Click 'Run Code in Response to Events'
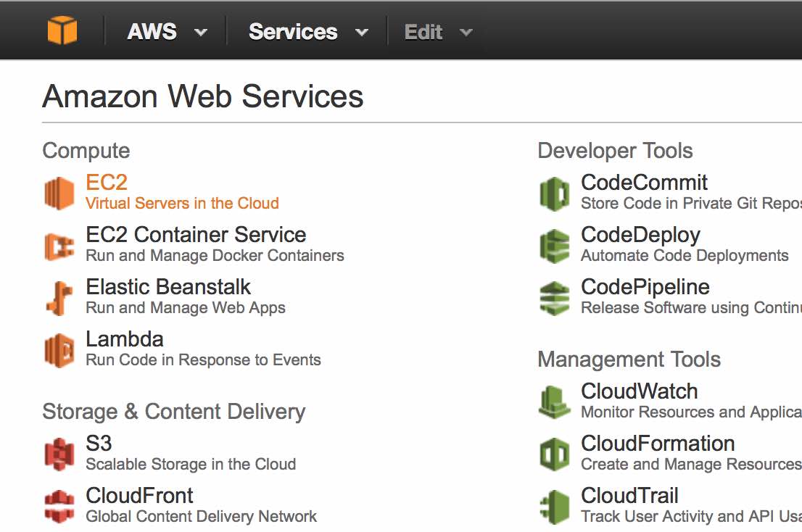Viewport: 802px width, 532px height. click(203, 359)
